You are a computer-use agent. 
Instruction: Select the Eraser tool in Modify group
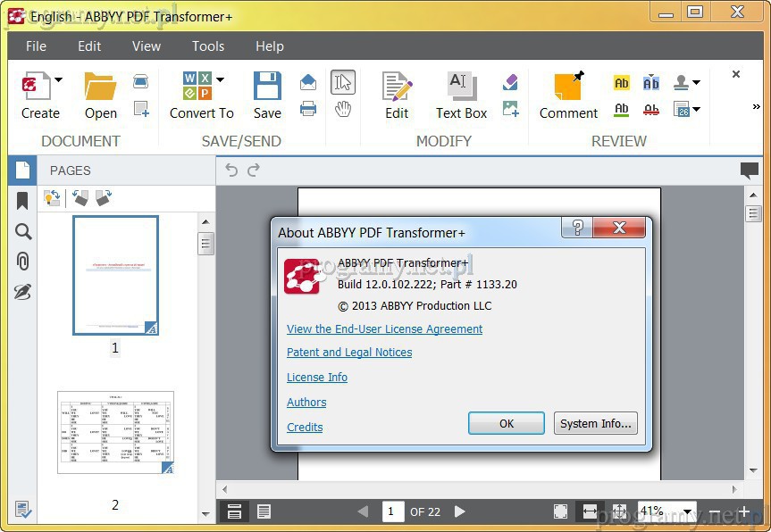(x=511, y=82)
